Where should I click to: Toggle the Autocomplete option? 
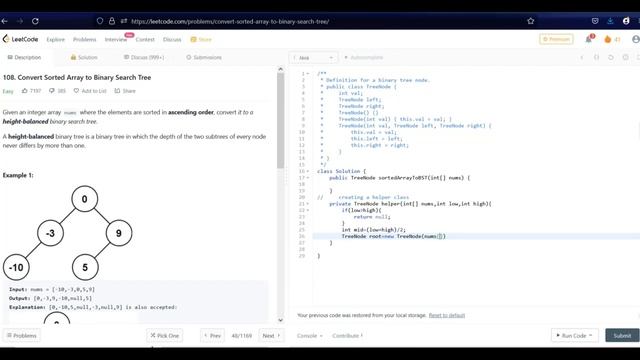tap(364, 58)
